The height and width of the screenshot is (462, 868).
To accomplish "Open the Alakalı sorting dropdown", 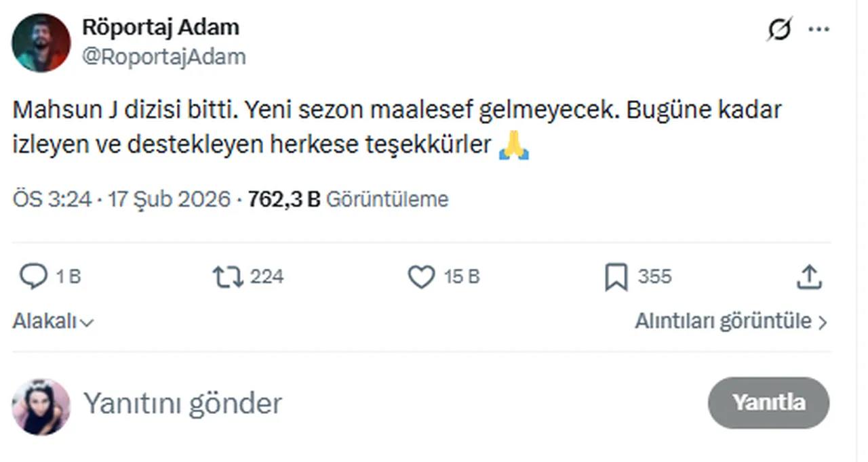I will (54, 320).
